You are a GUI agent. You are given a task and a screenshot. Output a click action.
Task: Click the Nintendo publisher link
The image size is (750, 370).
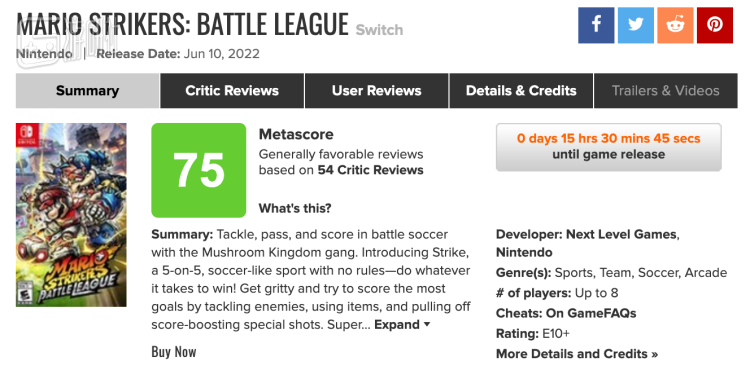pos(44,54)
